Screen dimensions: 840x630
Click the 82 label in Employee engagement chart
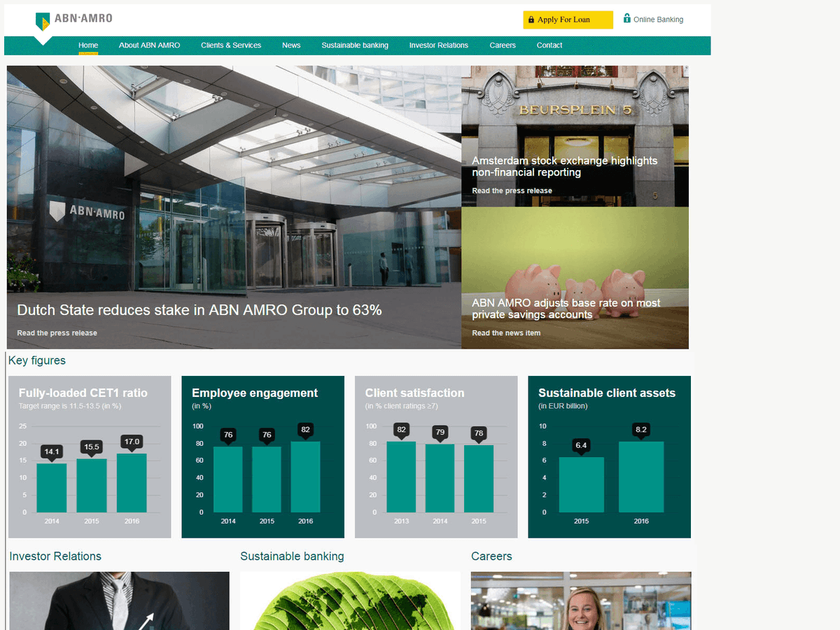click(x=305, y=430)
